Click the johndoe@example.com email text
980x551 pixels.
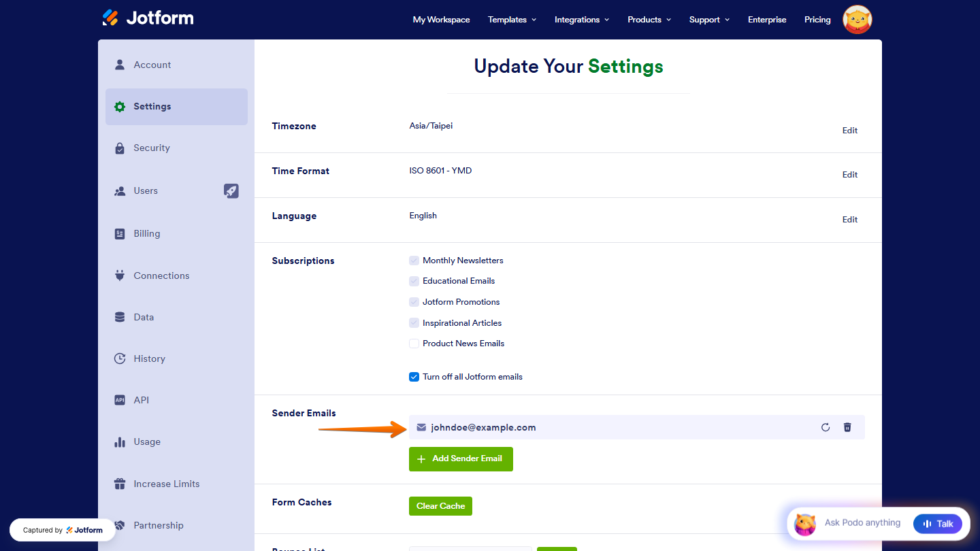[483, 428]
